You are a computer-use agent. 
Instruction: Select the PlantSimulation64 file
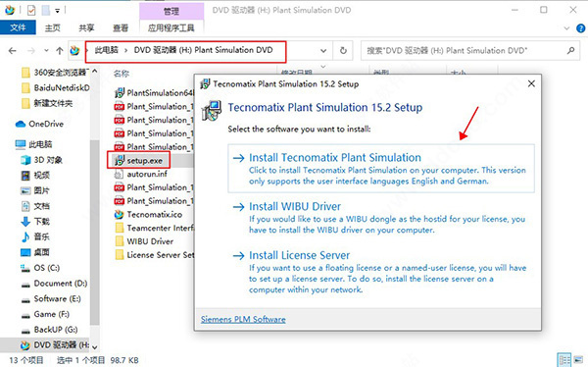[x=154, y=93]
